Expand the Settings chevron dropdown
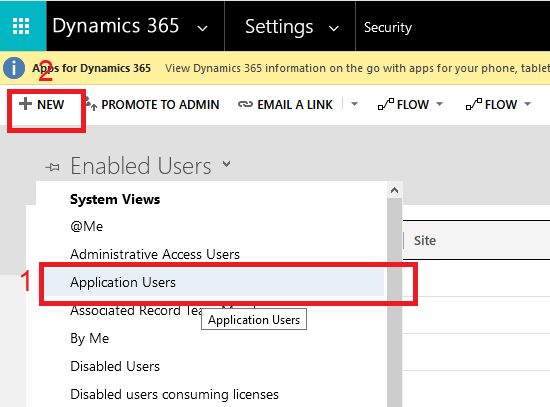 (334, 28)
